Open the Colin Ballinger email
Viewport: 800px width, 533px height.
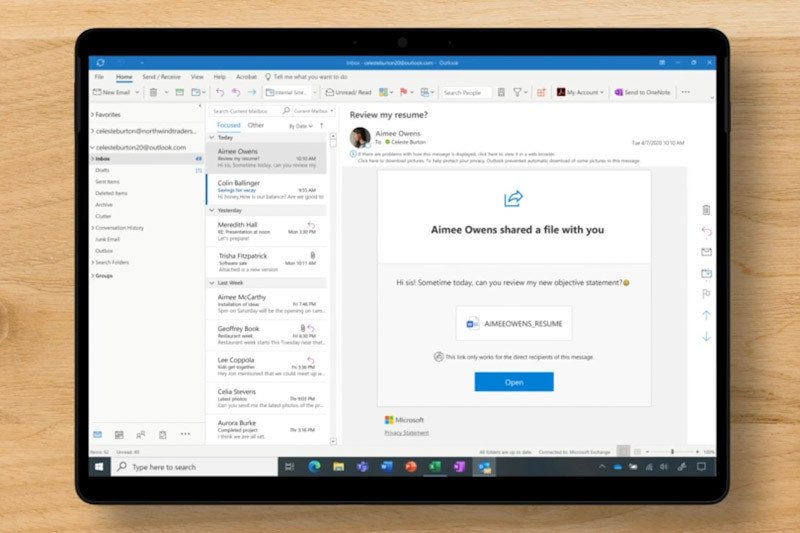tap(266, 189)
